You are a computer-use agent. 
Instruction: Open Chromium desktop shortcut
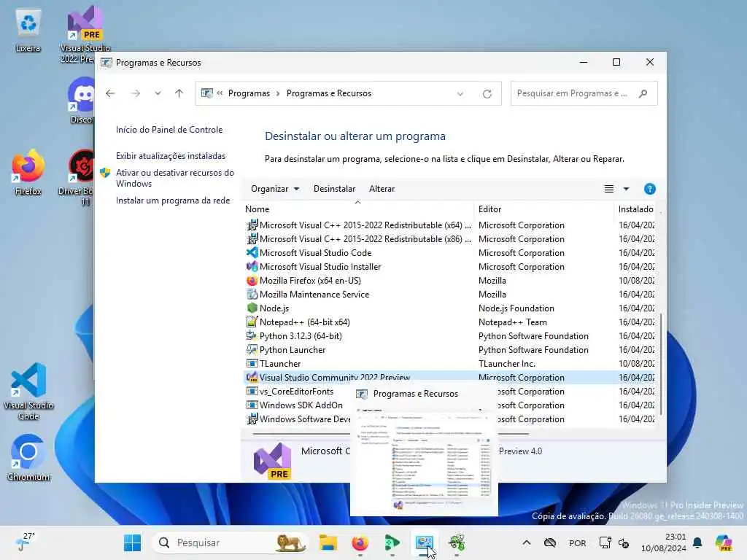click(28, 457)
